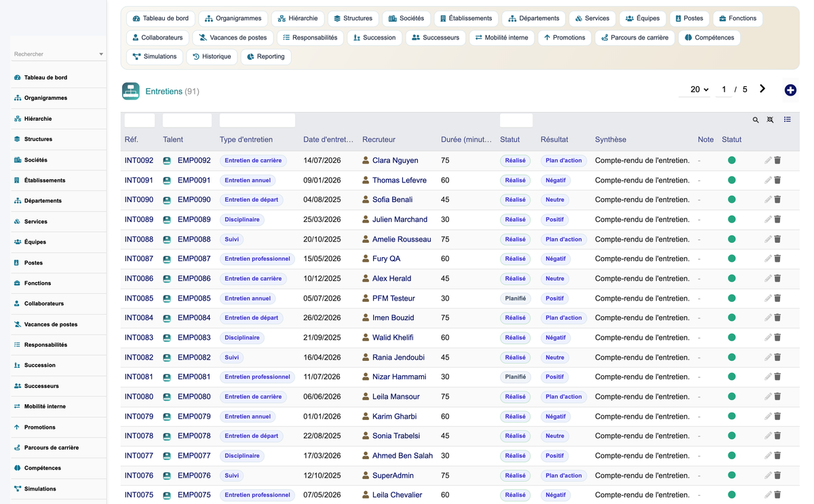814x504 pixels.
Task: Open employee link EMP0088
Action: (x=194, y=239)
